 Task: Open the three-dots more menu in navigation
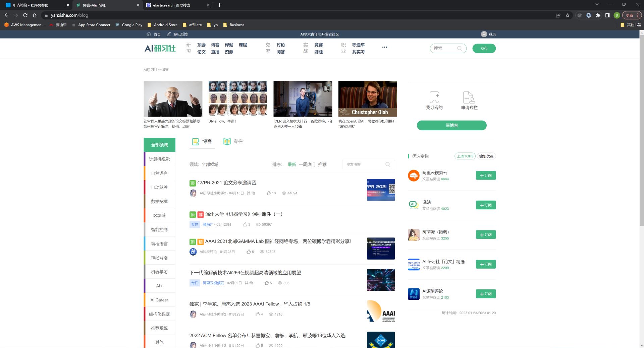[x=384, y=47]
